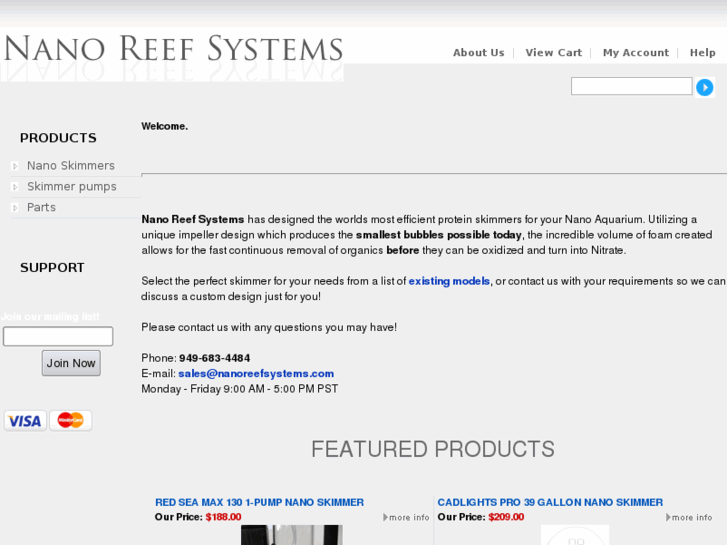Click the Join Now button
Screen dimensions: 727x545
pos(71,363)
